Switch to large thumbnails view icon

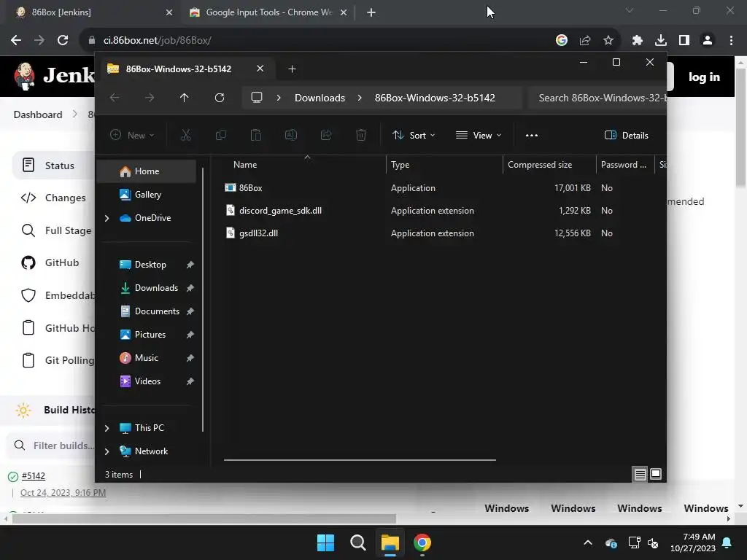(x=656, y=474)
